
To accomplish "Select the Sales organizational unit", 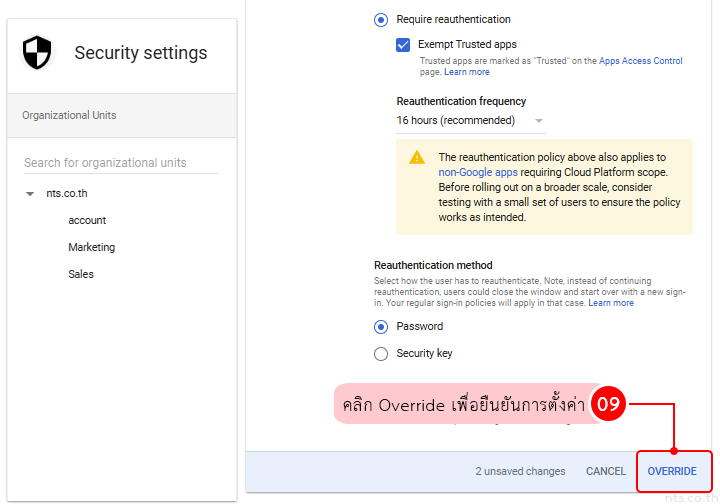I will pyautogui.click(x=81, y=274).
